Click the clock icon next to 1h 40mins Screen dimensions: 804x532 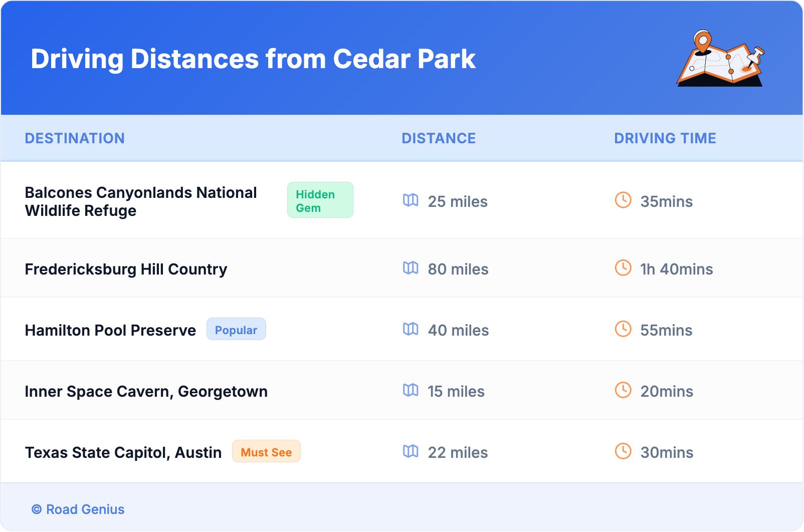click(x=623, y=268)
